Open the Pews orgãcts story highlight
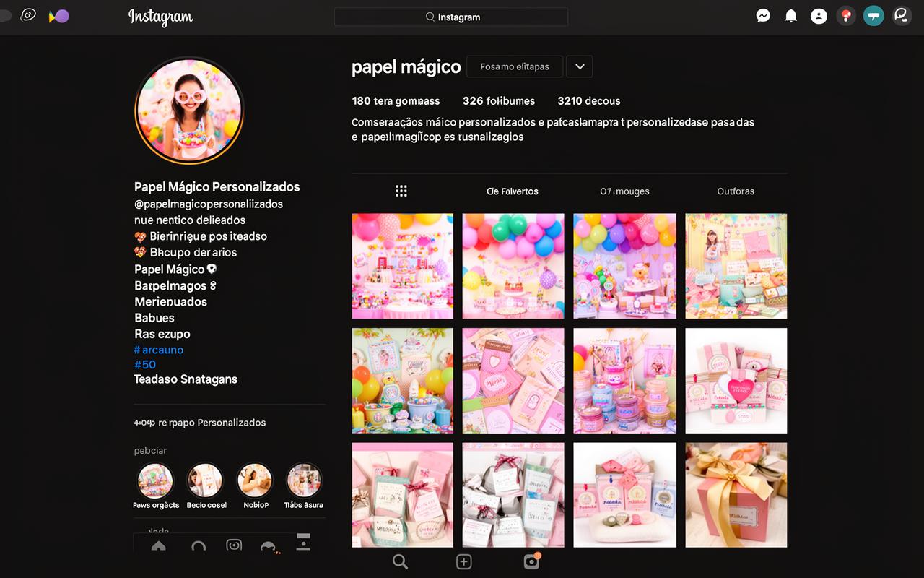The width and height of the screenshot is (924, 578). [156, 481]
